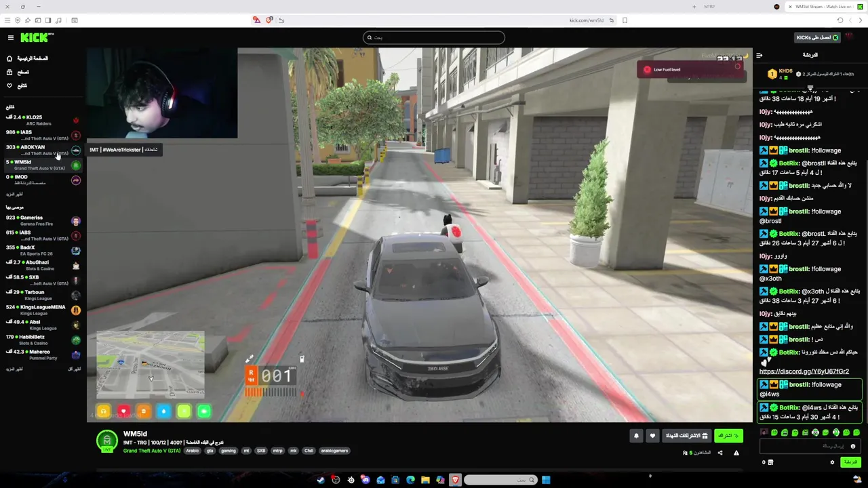868x488 pixels.
Task: Open SXB channel entry
Action: (42, 281)
